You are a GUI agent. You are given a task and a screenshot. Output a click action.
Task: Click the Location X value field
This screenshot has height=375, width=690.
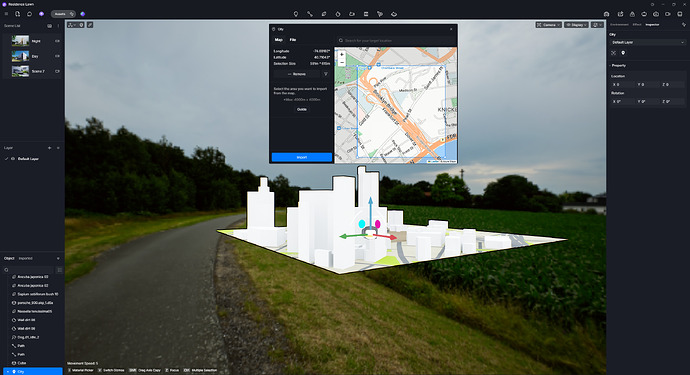coord(622,85)
